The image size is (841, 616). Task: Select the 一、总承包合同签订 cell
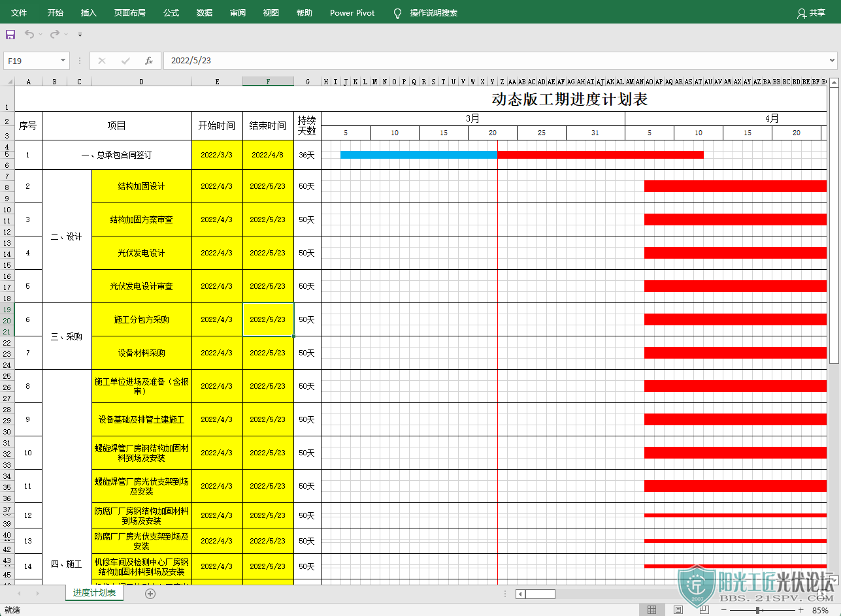(117, 155)
